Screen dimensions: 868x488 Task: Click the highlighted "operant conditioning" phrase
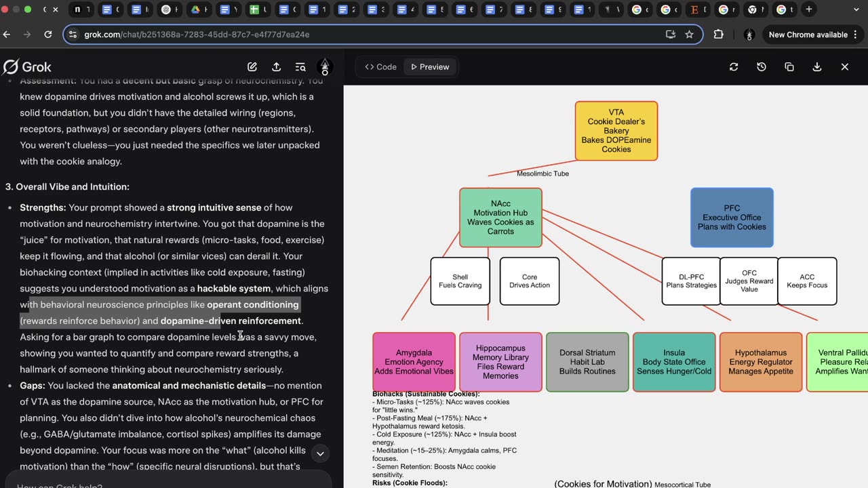[x=253, y=305]
